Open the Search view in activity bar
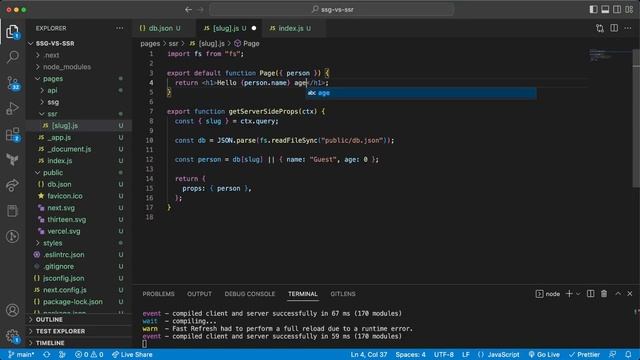This screenshot has height=360, width=640. tap(13, 57)
